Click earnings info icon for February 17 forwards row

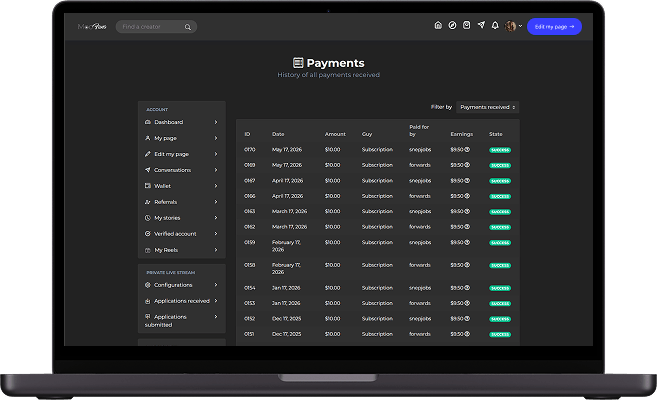click(467, 265)
